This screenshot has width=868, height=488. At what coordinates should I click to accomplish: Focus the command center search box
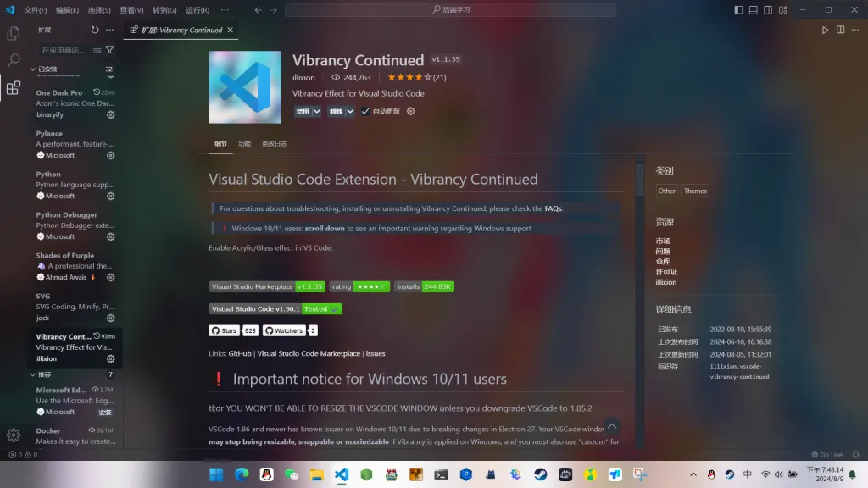pos(450,10)
